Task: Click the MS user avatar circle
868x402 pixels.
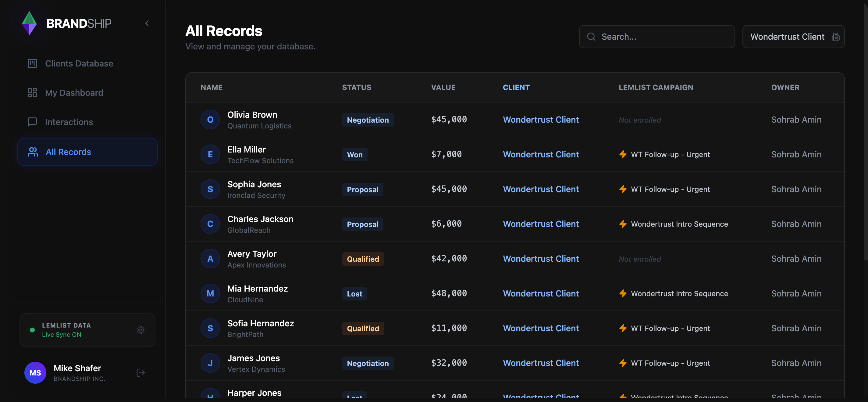Action: [x=35, y=373]
